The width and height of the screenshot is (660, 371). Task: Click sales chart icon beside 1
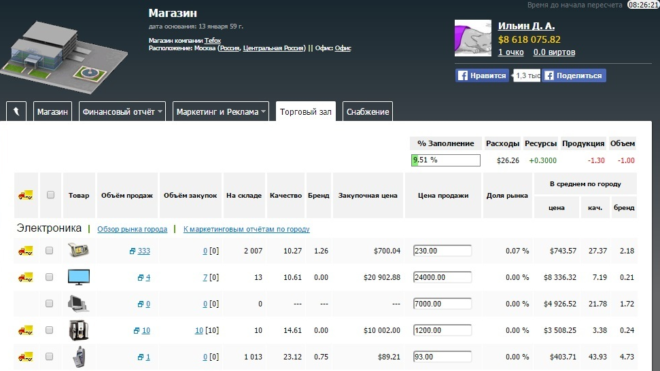[141, 357]
